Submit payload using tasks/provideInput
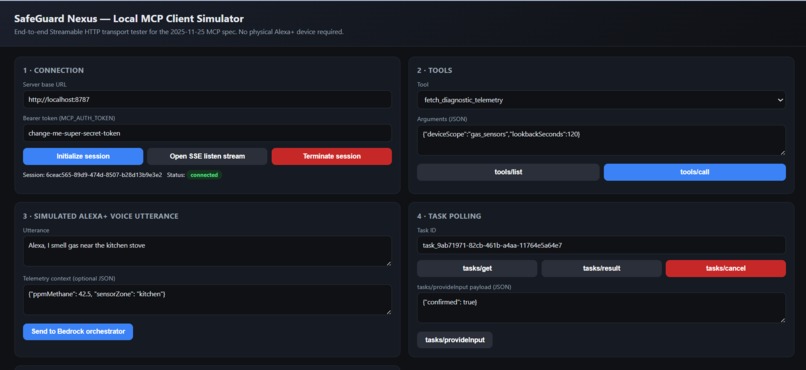 [454, 340]
